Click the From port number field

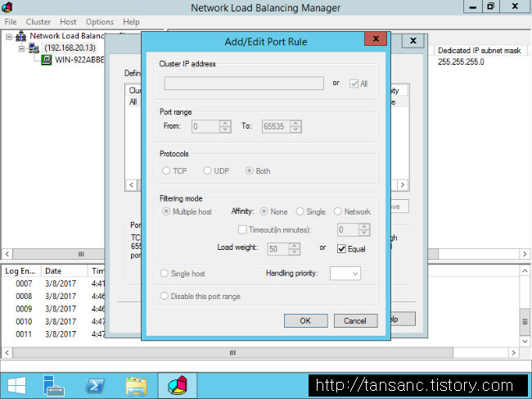[x=205, y=127]
